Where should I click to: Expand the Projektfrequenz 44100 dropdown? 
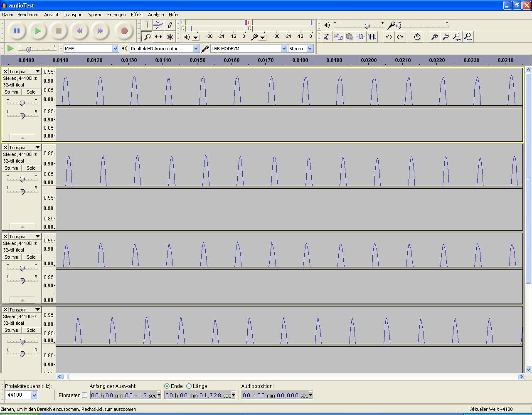click(x=34, y=395)
